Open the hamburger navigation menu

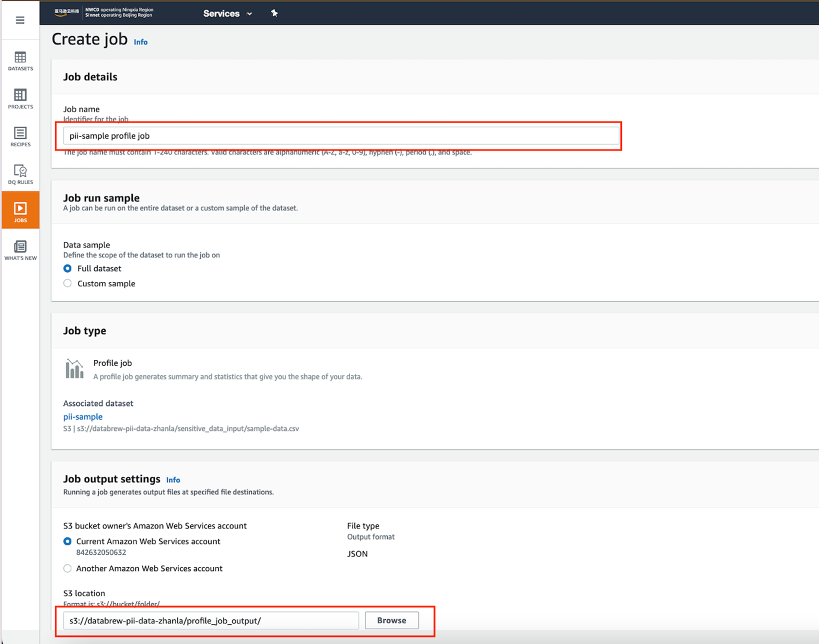point(20,20)
